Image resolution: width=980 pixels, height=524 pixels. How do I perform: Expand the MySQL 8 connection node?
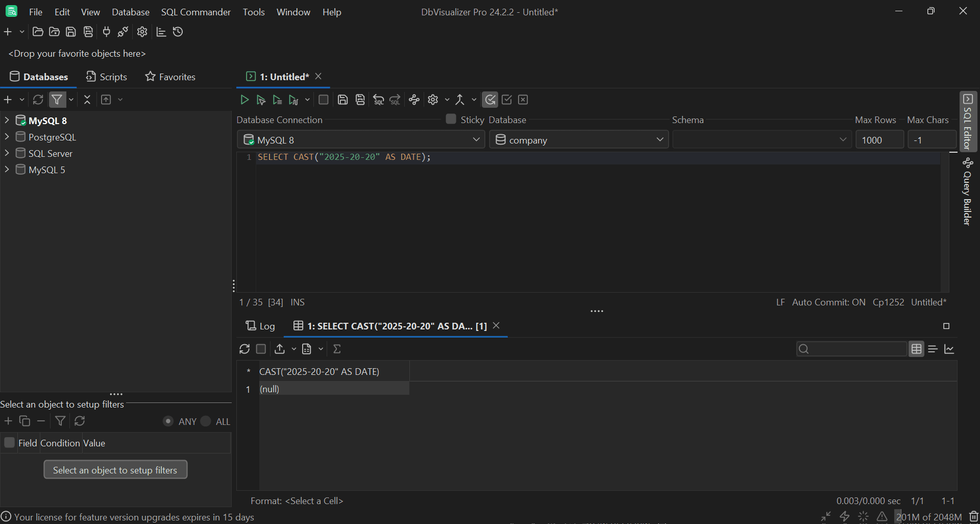pyautogui.click(x=7, y=120)
